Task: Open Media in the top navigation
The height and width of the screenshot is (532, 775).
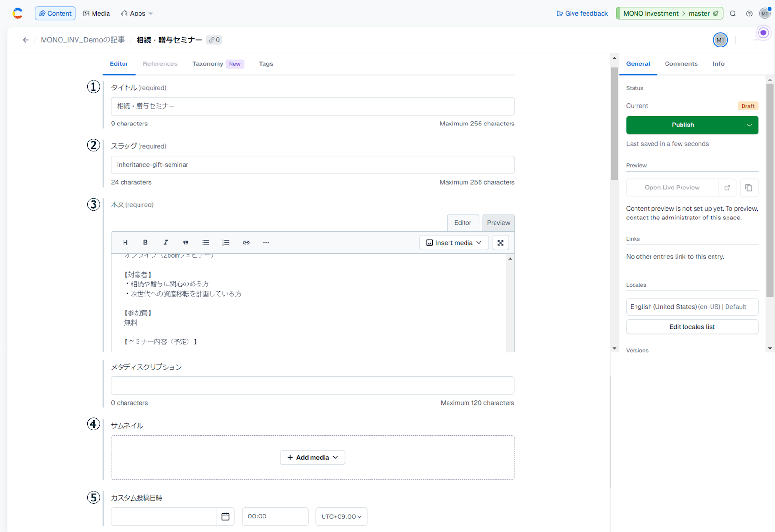Action: (97, 14)
